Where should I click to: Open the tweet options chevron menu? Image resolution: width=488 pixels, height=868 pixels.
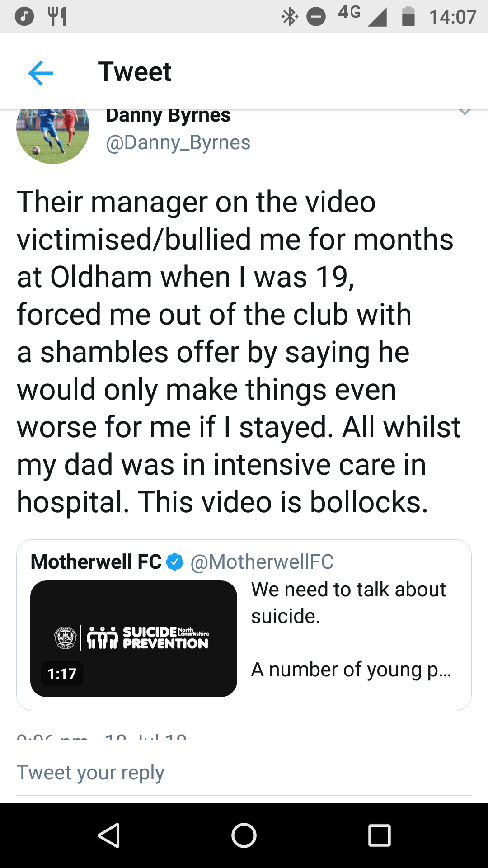click(465, 112)
